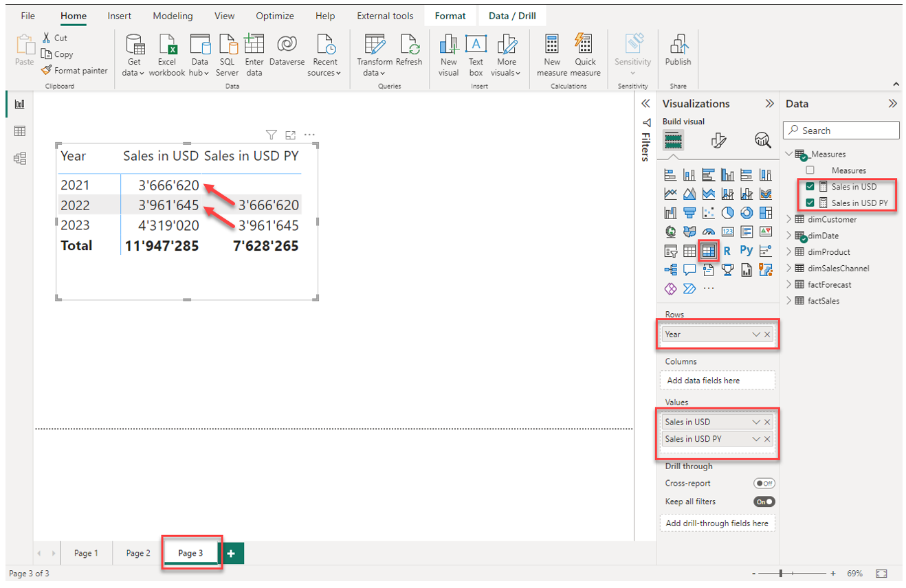Click the zoom in plus button
Image resolution: width=906 pixels, height=588 pixels.
tap(833, 573)
